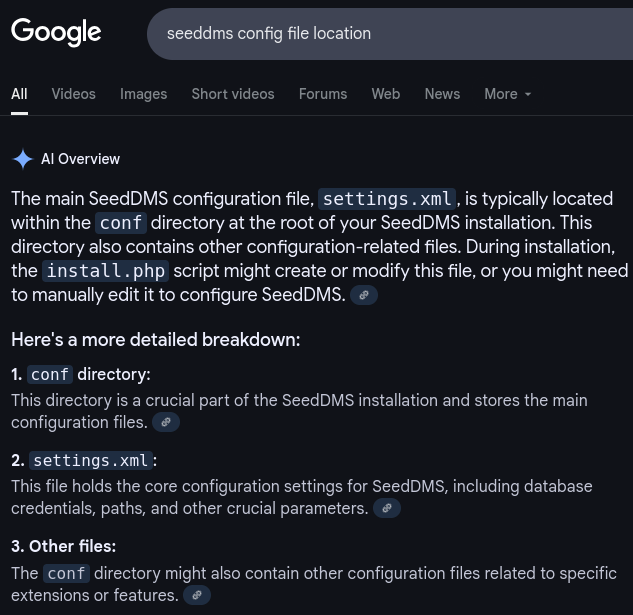Go to the Forums tab
This screenshot has width=633, height=615.
[322, 94]
